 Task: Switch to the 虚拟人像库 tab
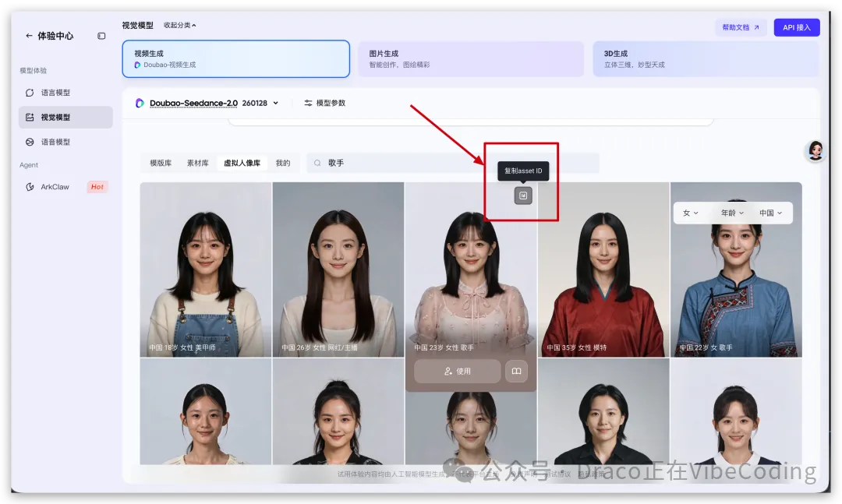point(242,163)
